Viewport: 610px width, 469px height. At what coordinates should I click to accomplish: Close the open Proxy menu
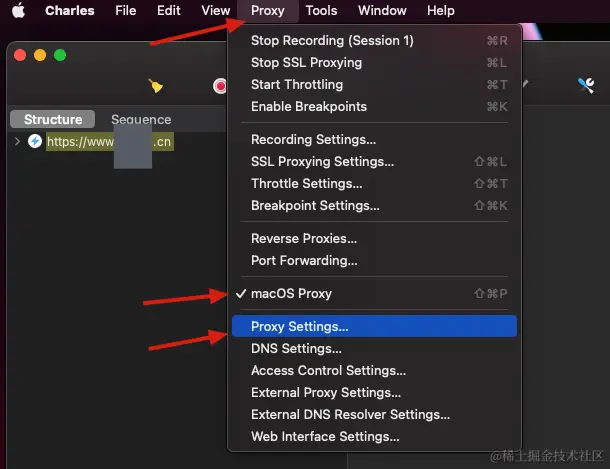coord(268,10)
